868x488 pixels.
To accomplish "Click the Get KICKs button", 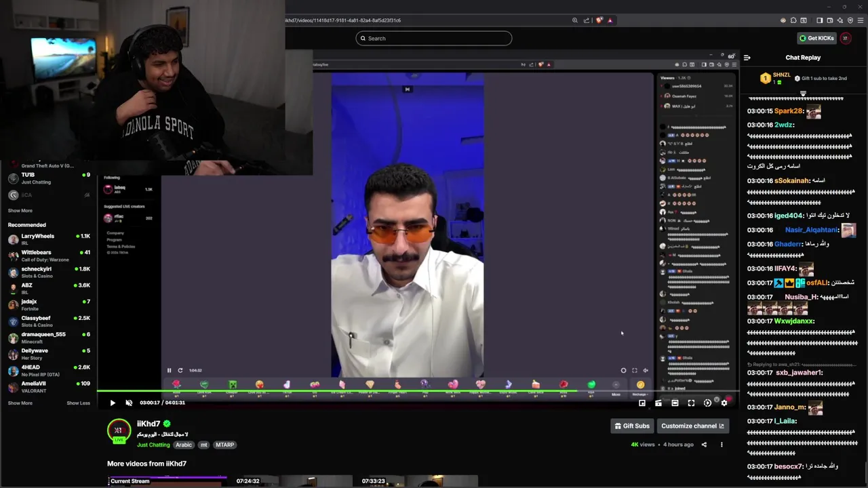I will tap(816, 38).
